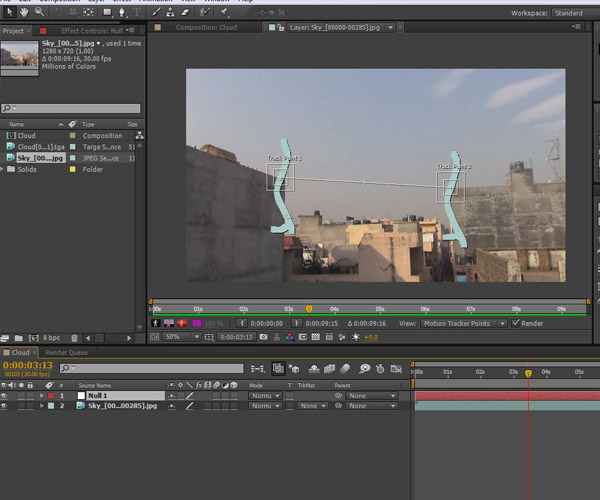Click the Null 1 red label color swatch
The width and height of the screenshot is (600, 500).
[x=51, y=396]
